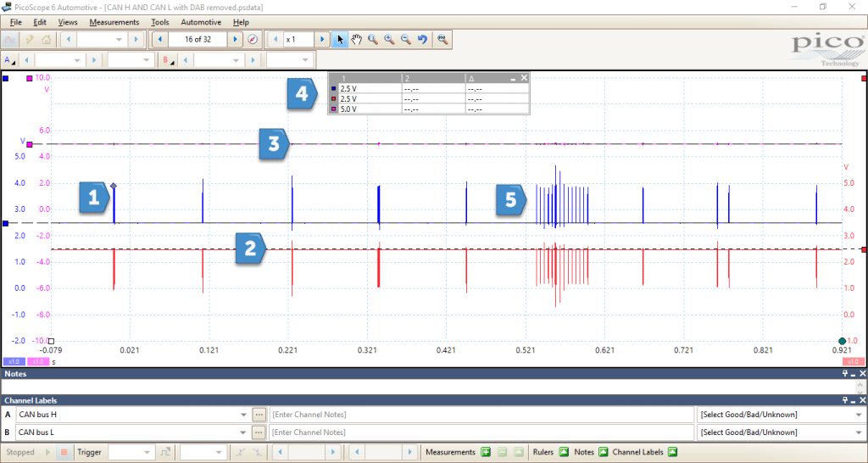Open the CAN bus L label dropdown
The image size is (868, 463).
[243, 432]
